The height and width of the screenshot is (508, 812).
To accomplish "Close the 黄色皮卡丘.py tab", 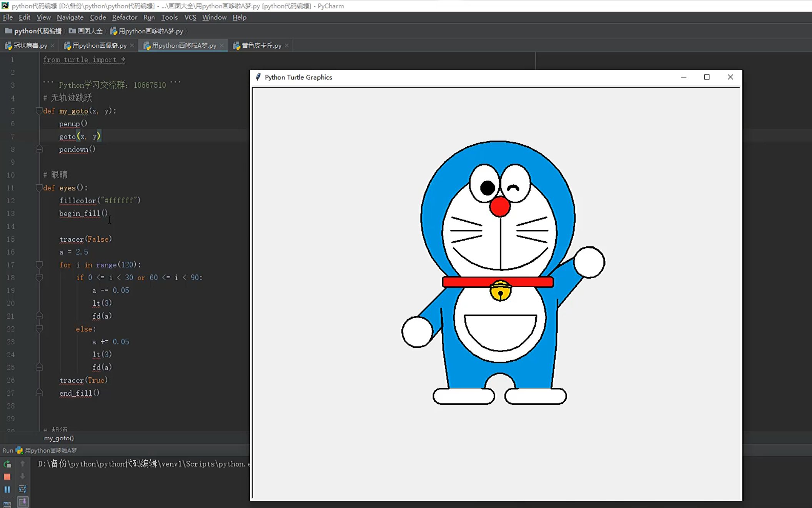I will click(x=287, y=45).
